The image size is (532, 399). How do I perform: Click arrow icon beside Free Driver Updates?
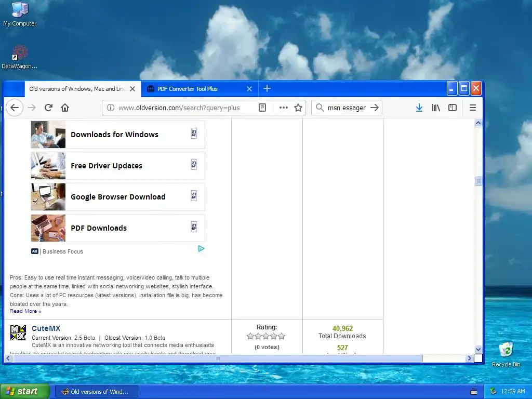point(194,165)
